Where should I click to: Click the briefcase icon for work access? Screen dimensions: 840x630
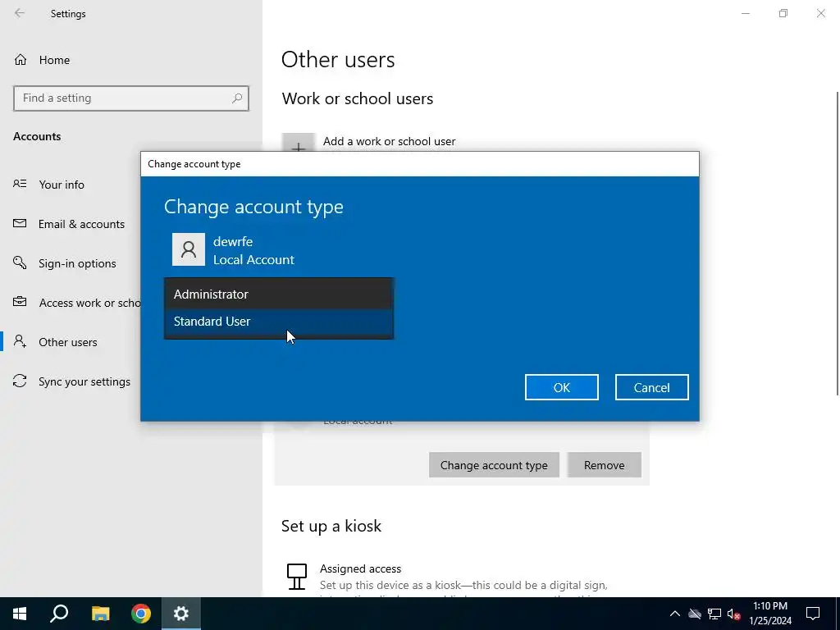(20, 302)
